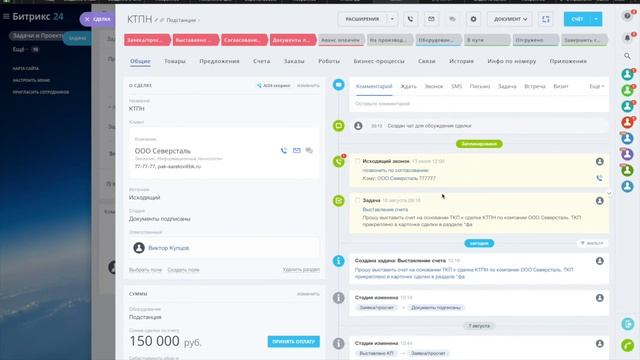Open the author avatar on the Исходящий звонок card
Viewport: 640px width, 360px height.
click(x=600, y=162)
